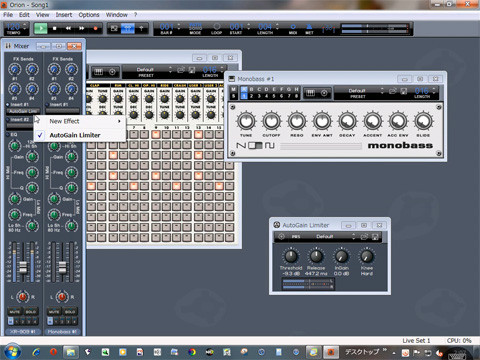Click the AutoGain Limiter Threshold knob
480x360 pixels.
(291, 256)
